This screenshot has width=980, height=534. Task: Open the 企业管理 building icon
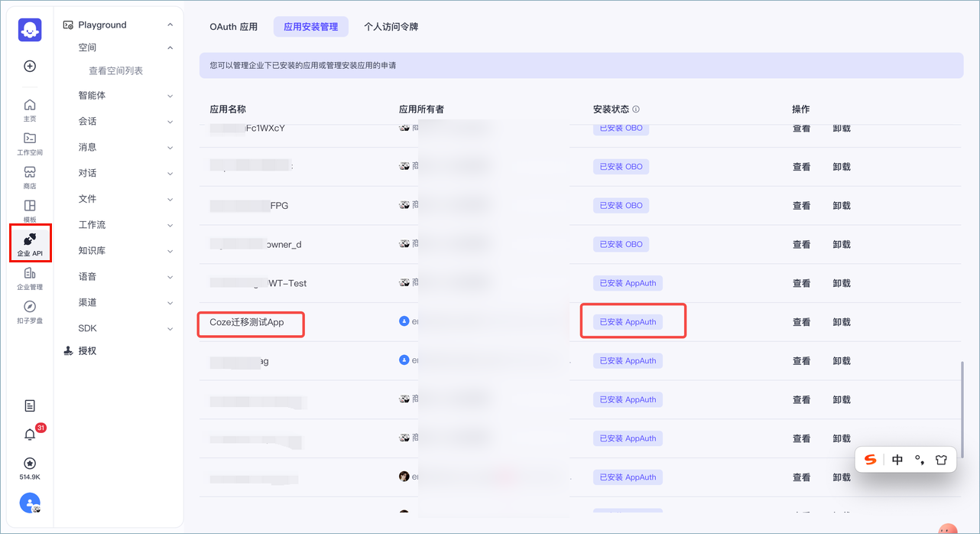click(x=30, y=273)
